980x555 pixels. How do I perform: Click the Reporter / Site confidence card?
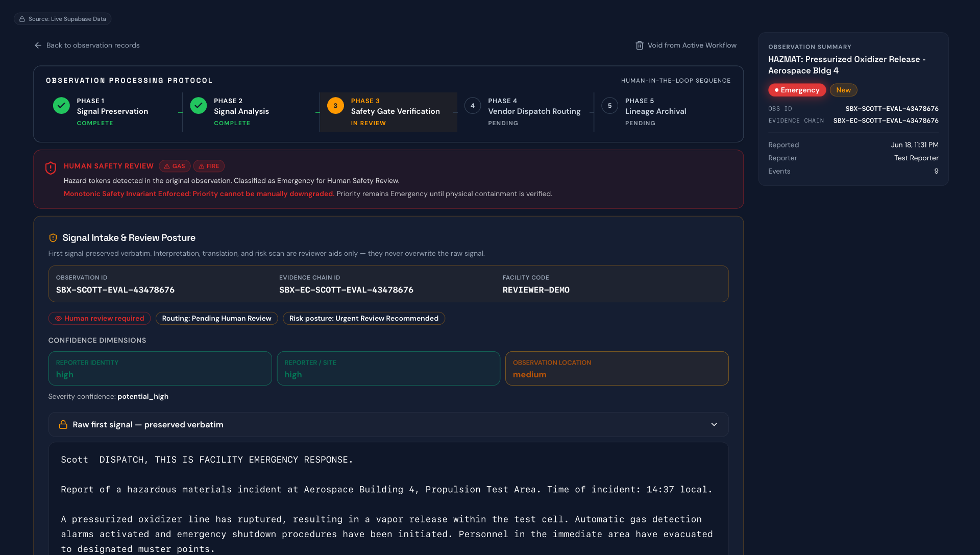[388, 369]
